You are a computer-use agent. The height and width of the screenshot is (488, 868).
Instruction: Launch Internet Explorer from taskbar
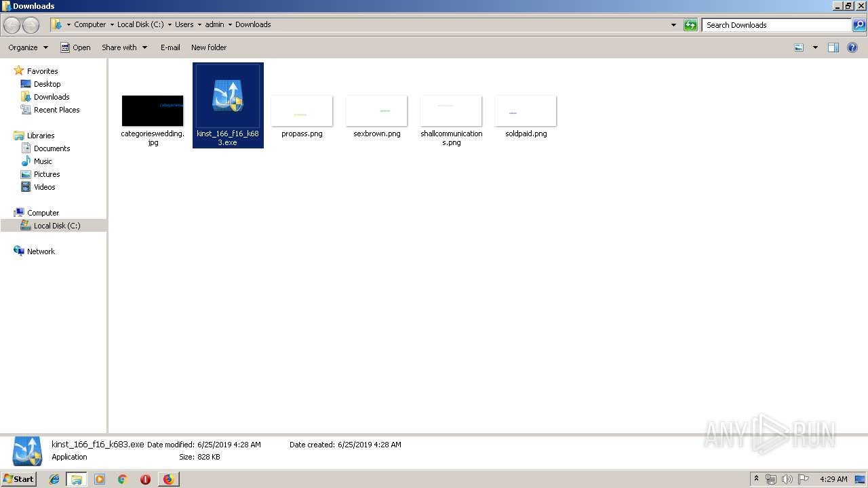[54, 479]
